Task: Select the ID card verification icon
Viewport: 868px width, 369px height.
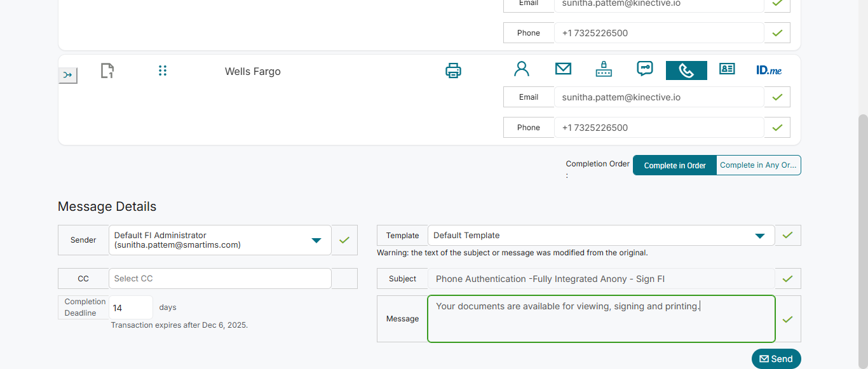Action: click(727, 69)
